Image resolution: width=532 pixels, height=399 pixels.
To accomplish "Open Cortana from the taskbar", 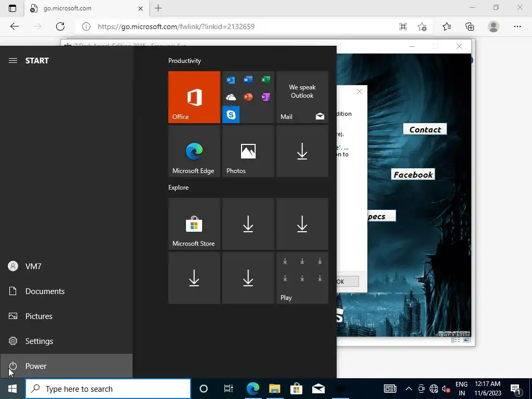I will point(203,389).
